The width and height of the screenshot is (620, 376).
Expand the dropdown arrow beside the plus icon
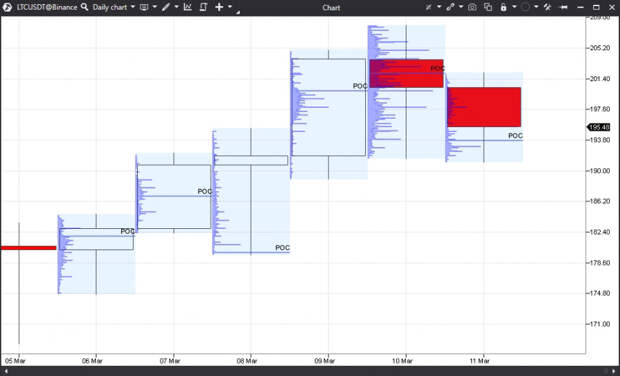(230, 7)
